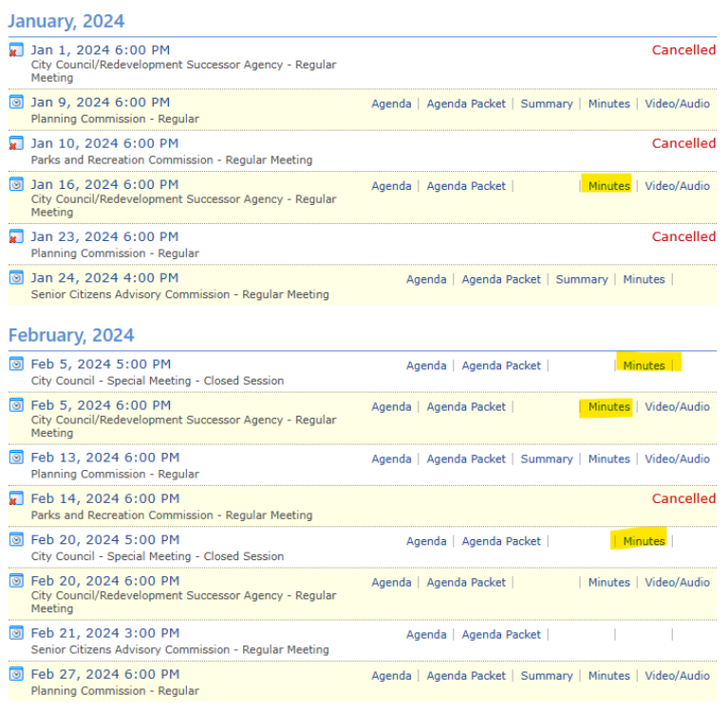Click the calendar icon for Jan 24, 2024
Viewport: 728px width, 711px height.
click(x=16, y=278)
